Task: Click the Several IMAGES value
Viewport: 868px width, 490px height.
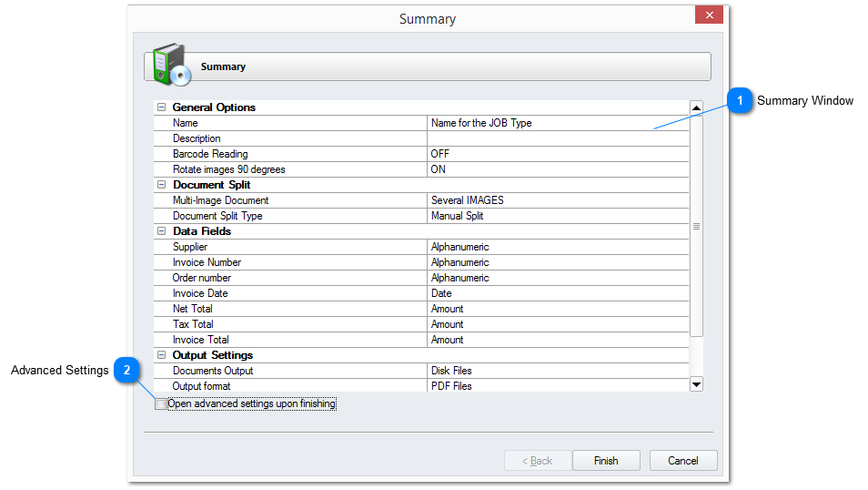Action: click(468, 200)
